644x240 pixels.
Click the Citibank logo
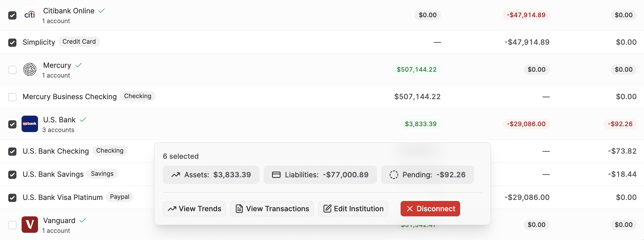point(30,15)
